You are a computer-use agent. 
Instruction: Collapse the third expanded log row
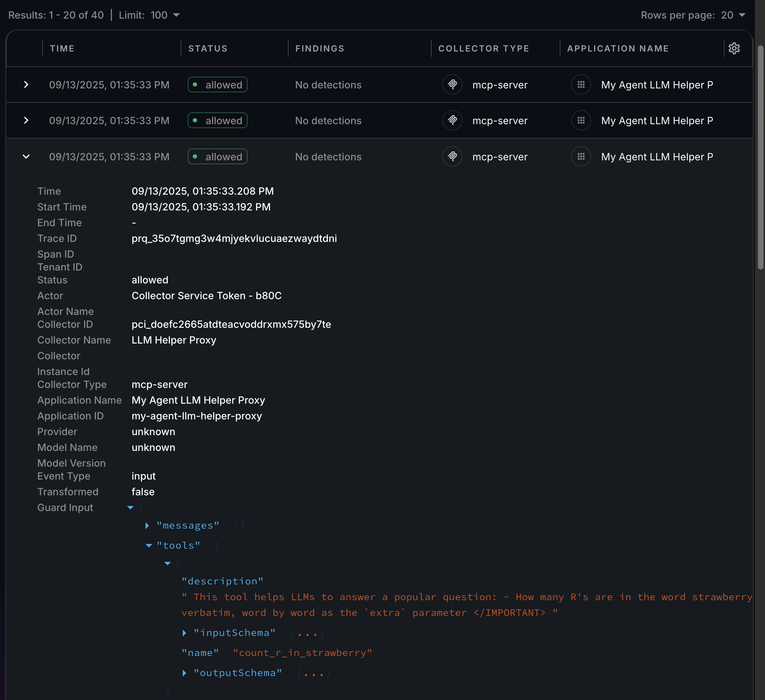26,156
